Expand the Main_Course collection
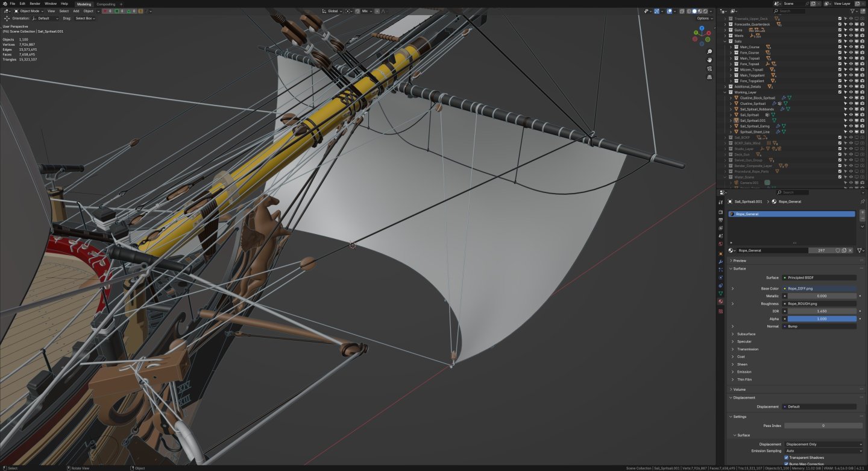 731,46
